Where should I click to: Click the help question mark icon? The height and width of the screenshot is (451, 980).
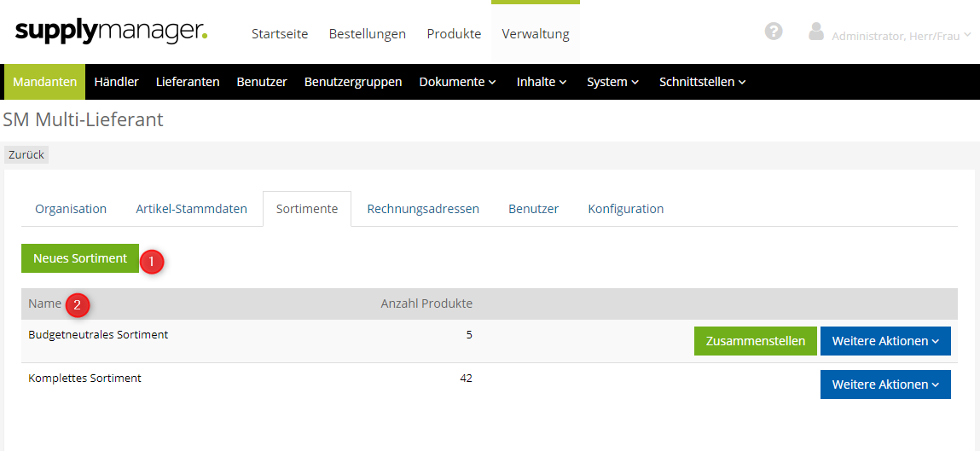click(774, 32)
